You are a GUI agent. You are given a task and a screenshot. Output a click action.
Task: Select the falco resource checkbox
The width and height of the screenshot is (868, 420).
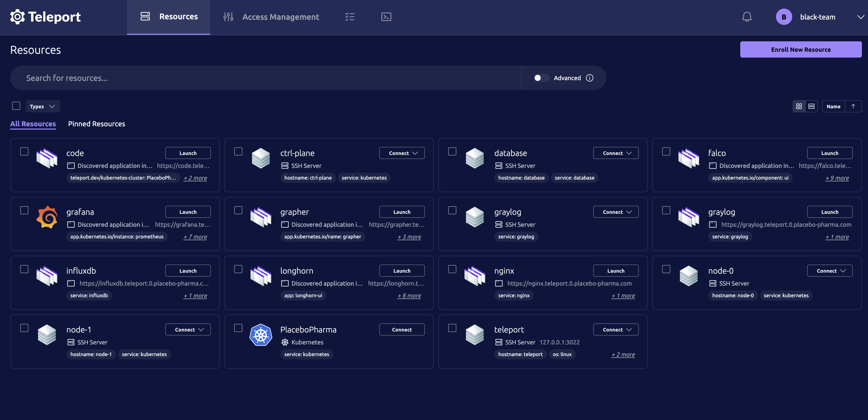(666, 151)
